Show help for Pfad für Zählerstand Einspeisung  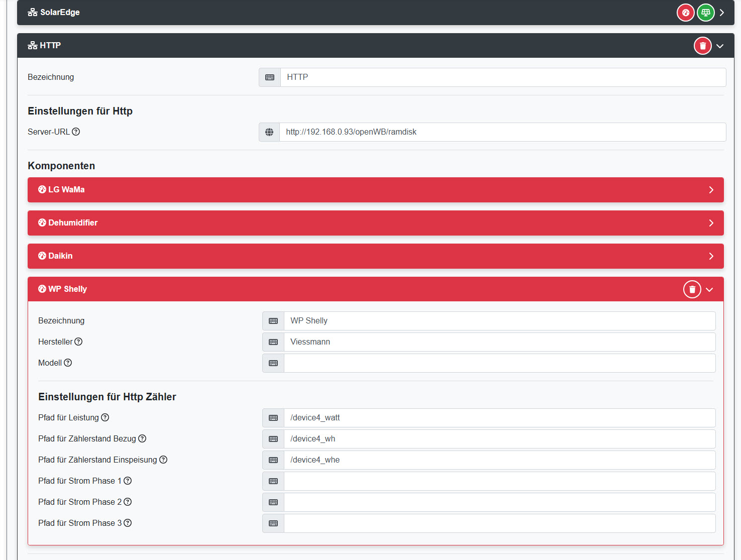(163, 460)
